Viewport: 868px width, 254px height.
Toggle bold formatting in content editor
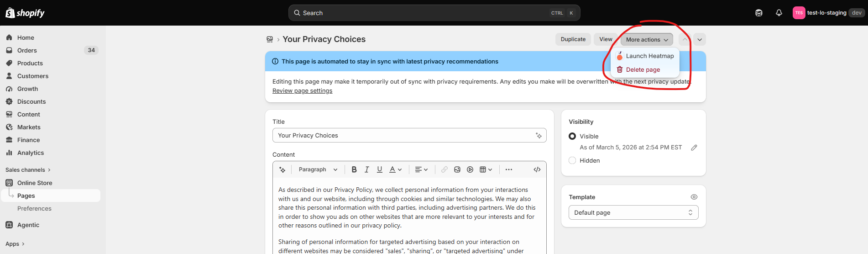coord(354,169)
